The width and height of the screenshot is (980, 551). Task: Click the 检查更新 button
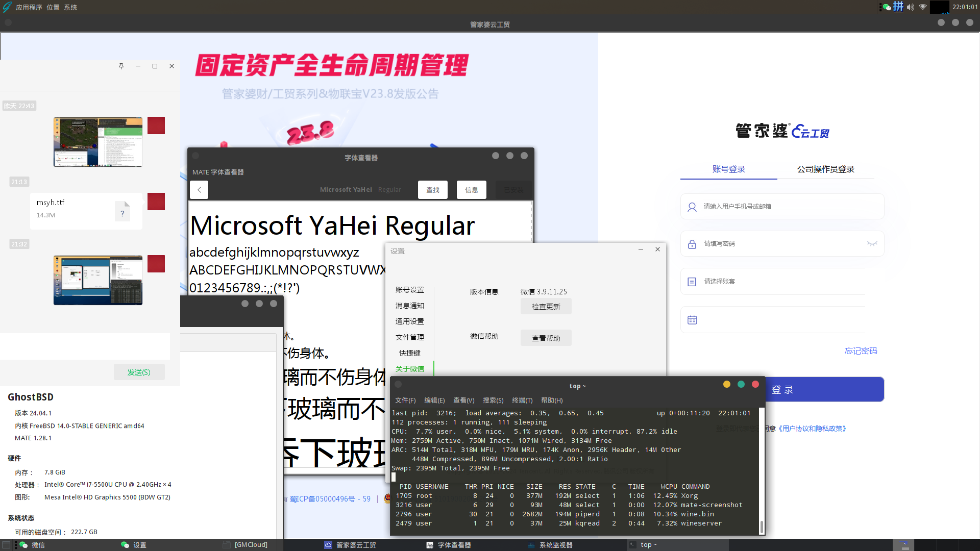click(546, 307)
